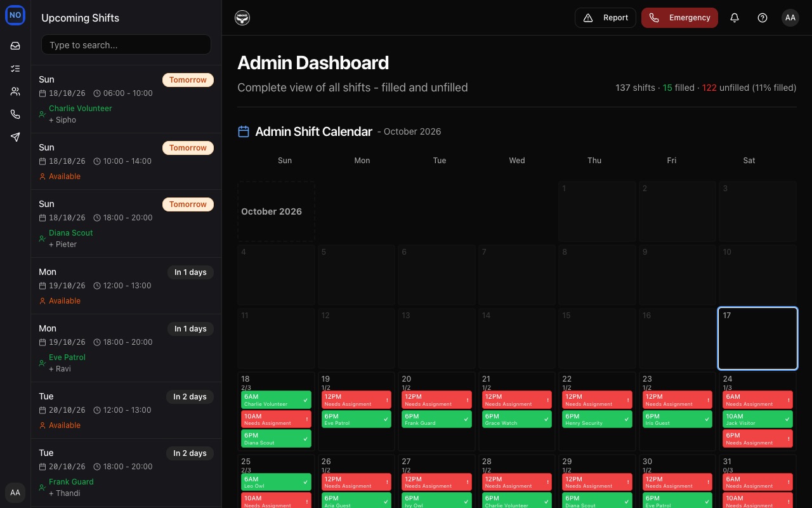Open the 10AM Needs Assignment shift on the 18th
The height and width of the screenshot is (508, 812).
[276, 419]
